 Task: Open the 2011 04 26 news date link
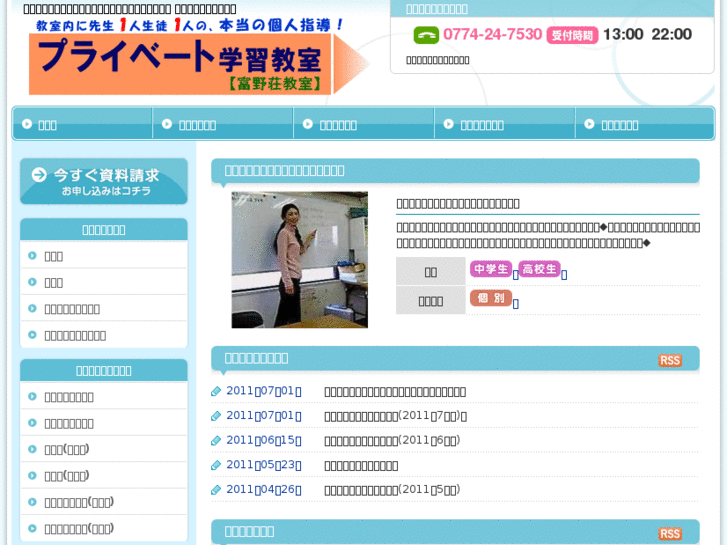(x=264, y=489)
